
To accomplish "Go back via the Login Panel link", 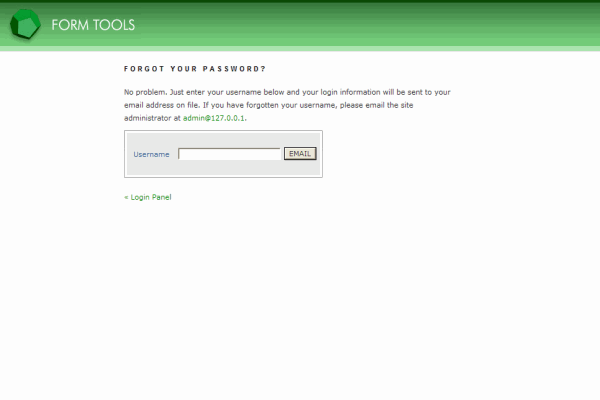I will coord(150,197).
